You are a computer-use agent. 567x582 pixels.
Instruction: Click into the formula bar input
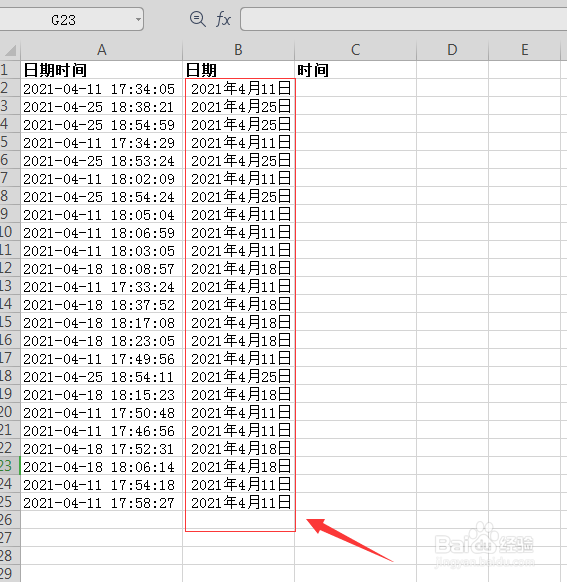click(x=404, y=19)
